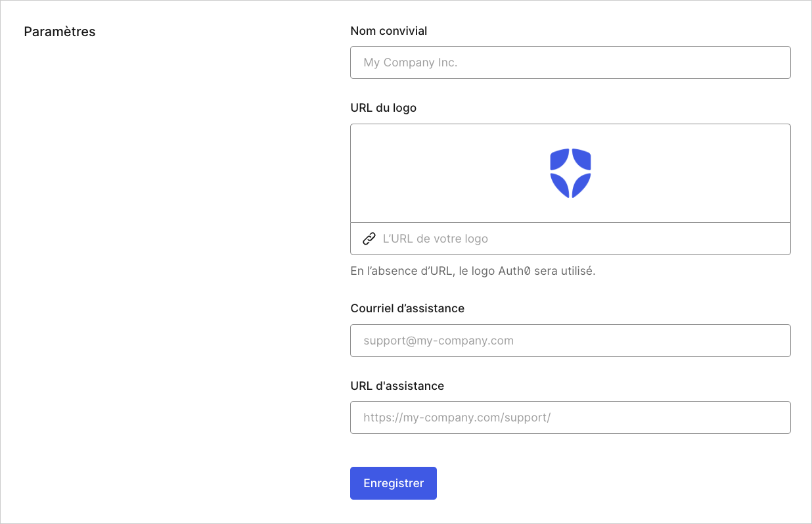This screenshot has height=524, width=812.
Task: Save settings with the Enregistrer button
Action: point(394,483)
